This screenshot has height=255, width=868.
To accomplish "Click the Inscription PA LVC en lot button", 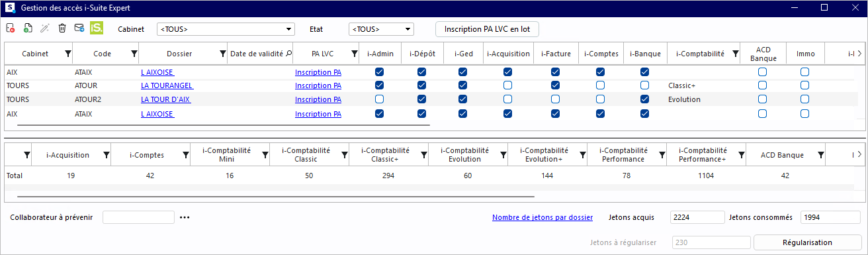I will click(x=487, y=29).
